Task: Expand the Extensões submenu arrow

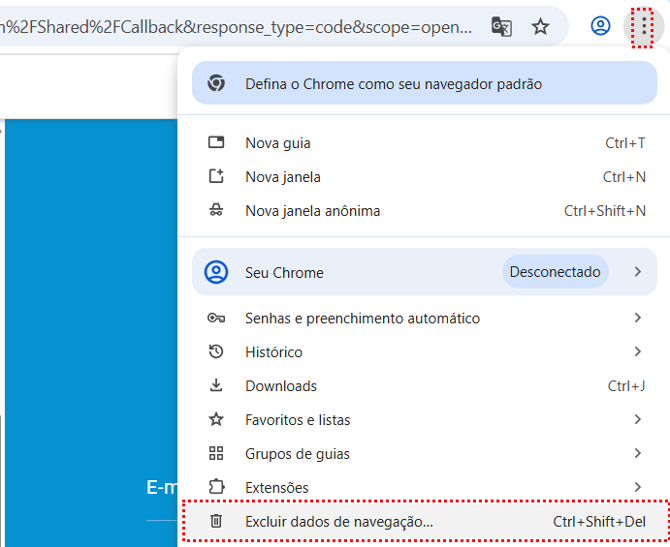Action: [x=637, y=488]
